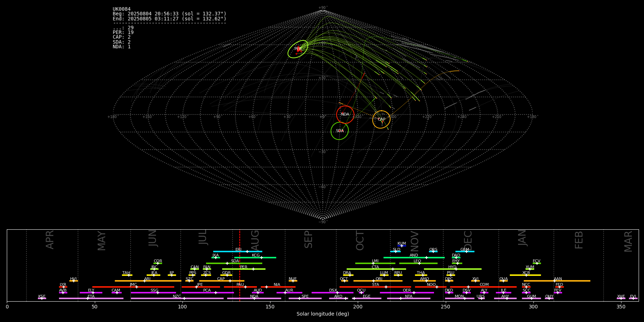644x322 pixels.
Task: Click the +270 longitude label on map
Action: pos(427,117)
